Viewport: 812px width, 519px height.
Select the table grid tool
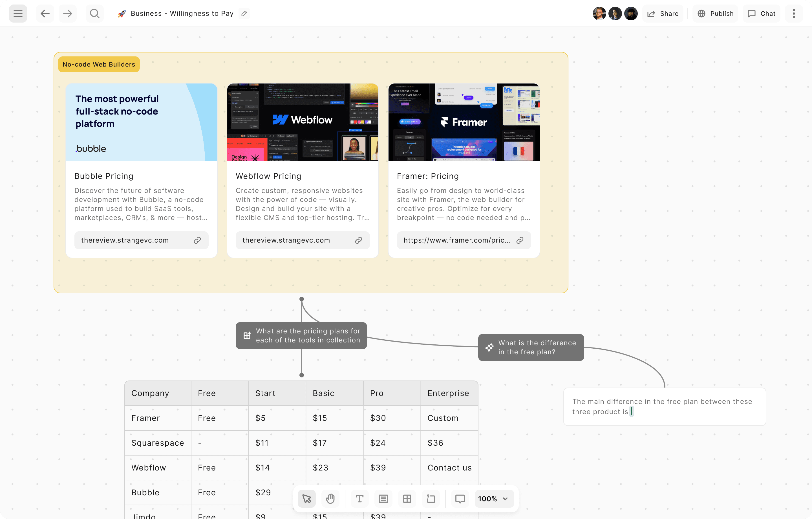click(407, 498)
